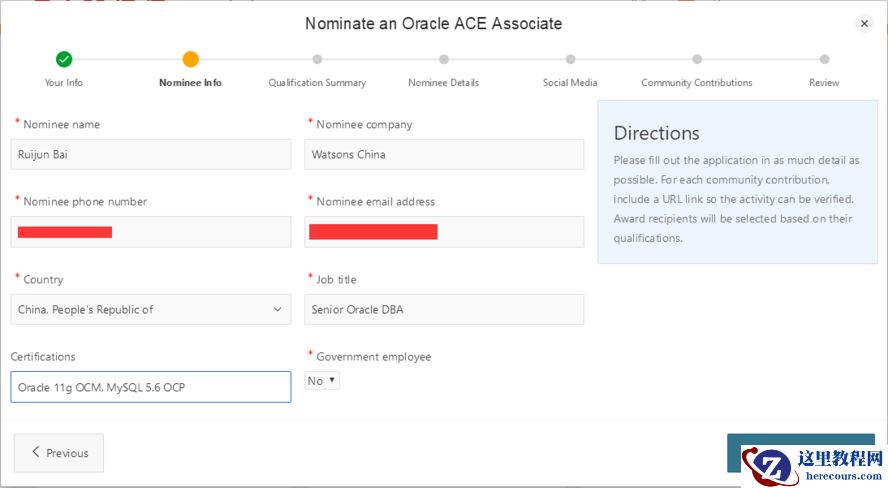Click the Qualification Summary step circle
The image size is (888, 488).
click(x=317, y=59)
